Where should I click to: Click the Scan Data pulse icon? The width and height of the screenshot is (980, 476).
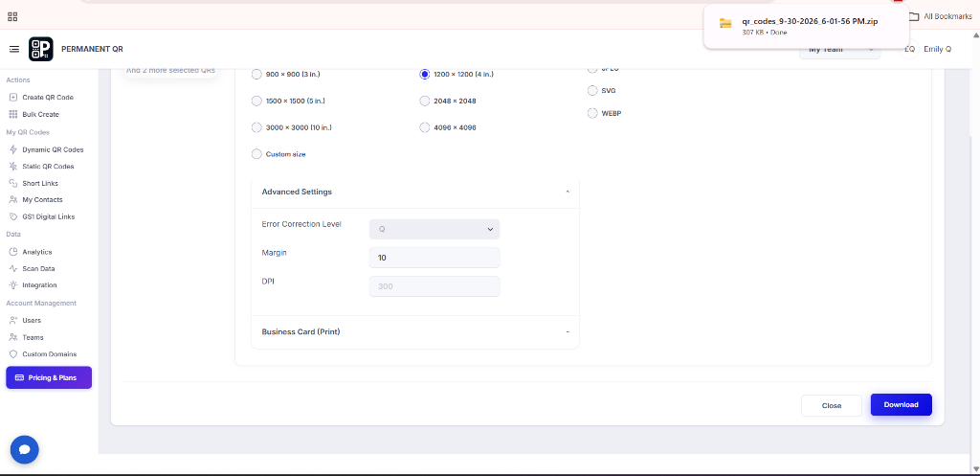tap(13, 268)
